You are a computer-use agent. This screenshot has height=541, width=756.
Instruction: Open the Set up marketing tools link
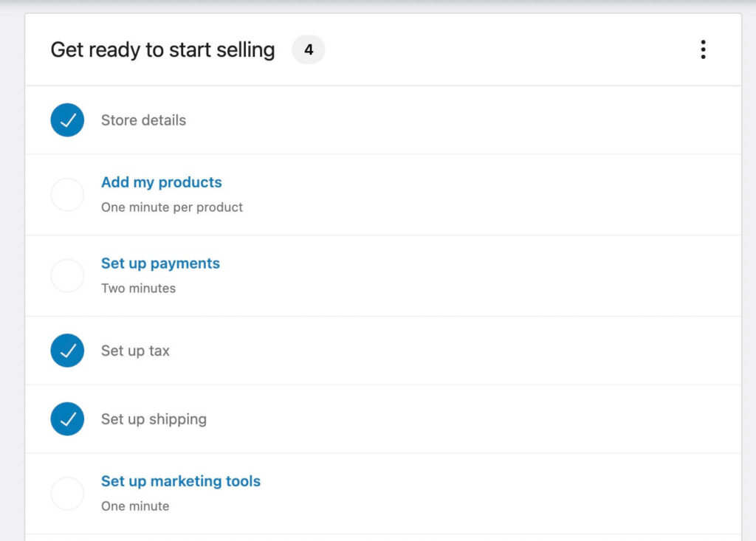pyautogui.click(x=180, y=480)
